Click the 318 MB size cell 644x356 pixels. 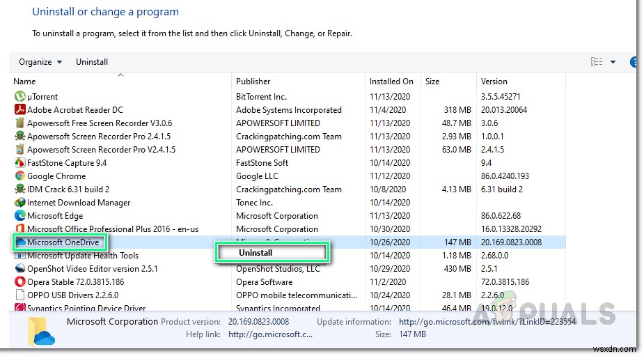pyautogui.click(x=457, y=110)
